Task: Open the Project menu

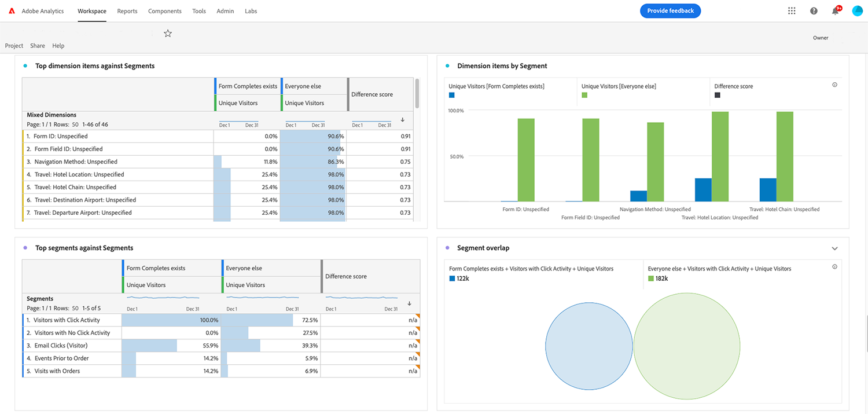Action: click(x=14, y=46)
